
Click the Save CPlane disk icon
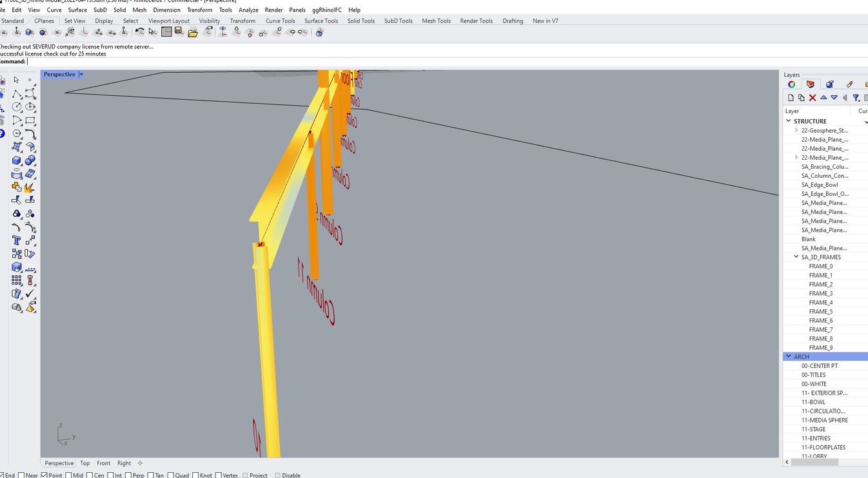(179, 32)
